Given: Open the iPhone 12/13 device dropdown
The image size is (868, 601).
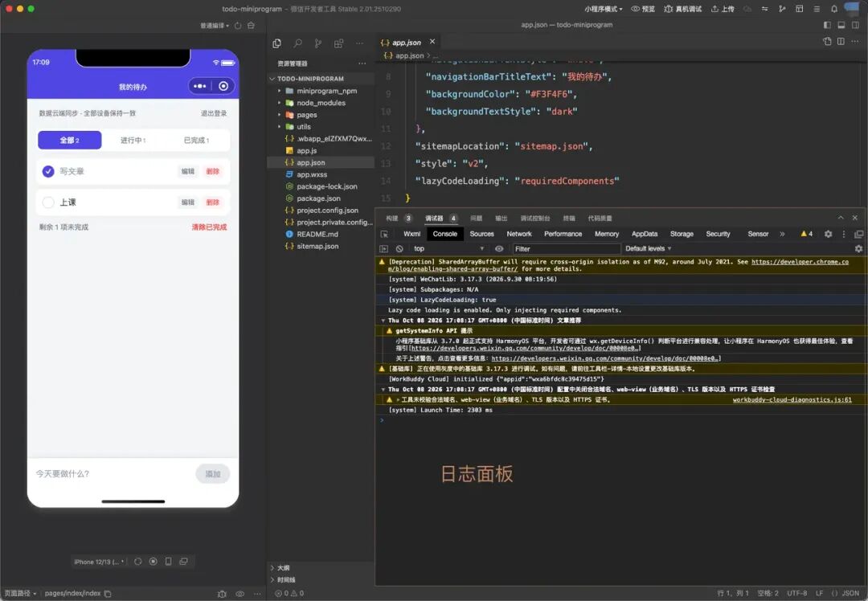Looking at the screenshot, I should click(x=99, y=562).
